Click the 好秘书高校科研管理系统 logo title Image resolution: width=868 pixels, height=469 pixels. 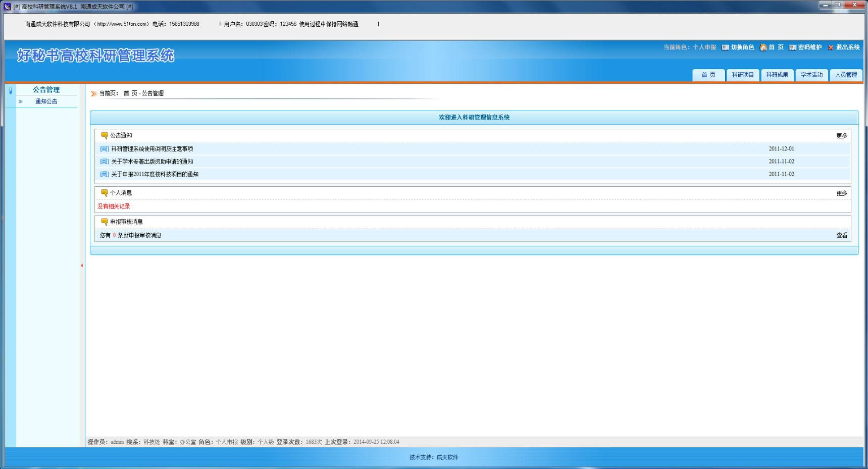click(x=96, y=56)
